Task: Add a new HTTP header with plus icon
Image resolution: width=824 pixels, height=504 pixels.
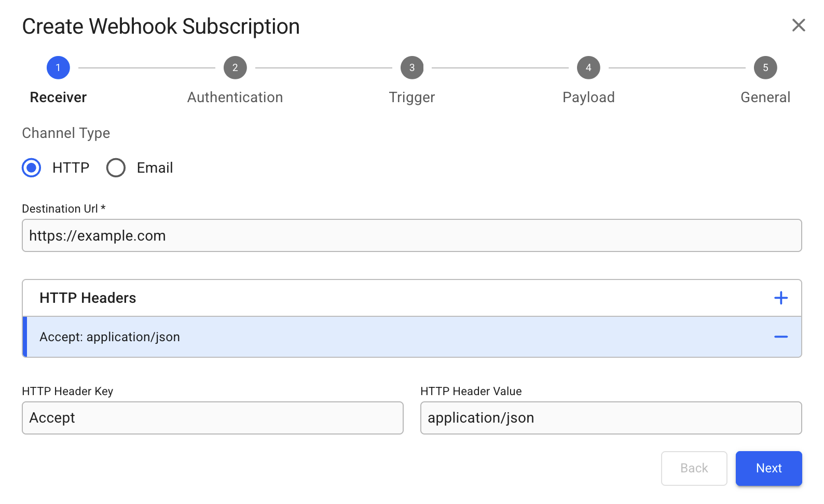Action: [x=780, y=298]
